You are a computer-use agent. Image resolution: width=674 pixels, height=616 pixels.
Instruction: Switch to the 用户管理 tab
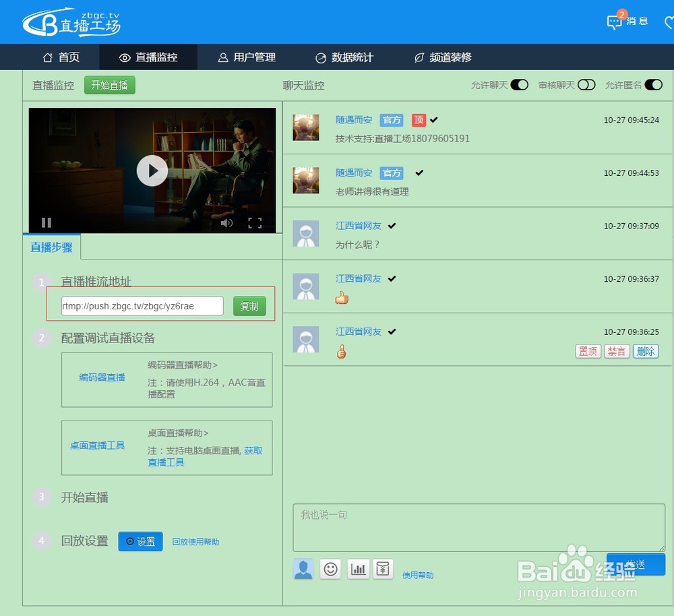point(246,57)
